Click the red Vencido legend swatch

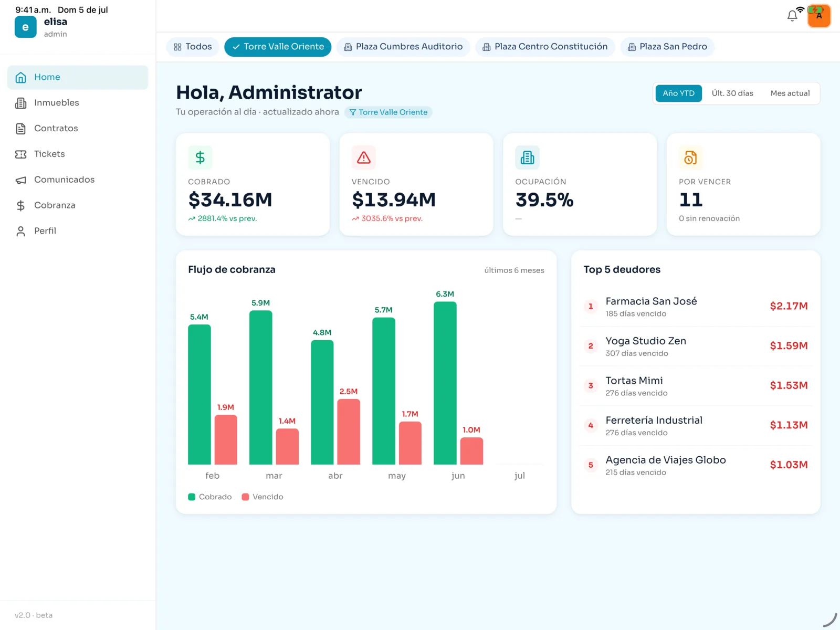tap(245, 497)
